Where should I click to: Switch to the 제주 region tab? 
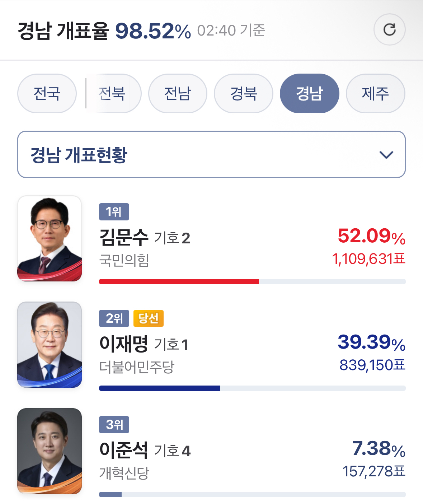(376, 93)
